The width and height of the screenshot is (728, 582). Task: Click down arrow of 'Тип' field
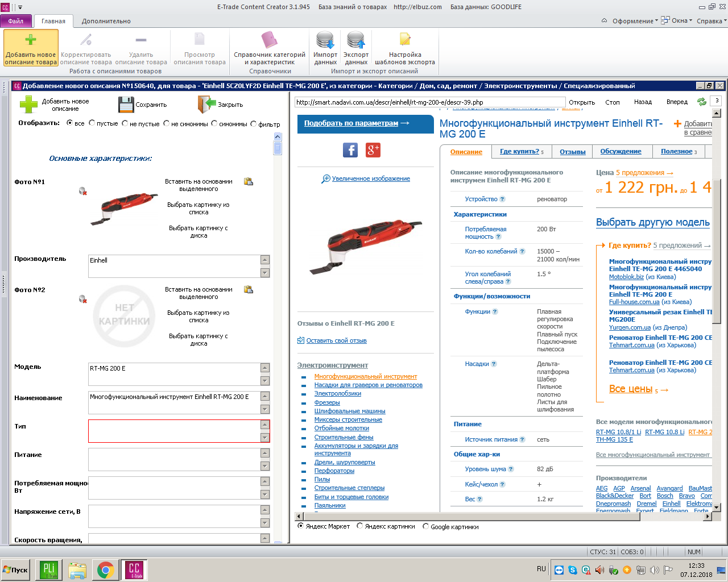click(x=265, y=438)
